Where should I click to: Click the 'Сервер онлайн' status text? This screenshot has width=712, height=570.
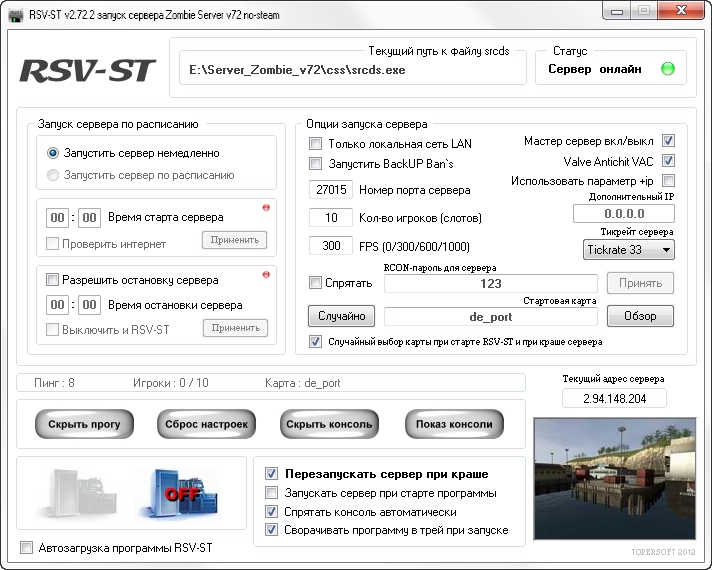(594, 69)
